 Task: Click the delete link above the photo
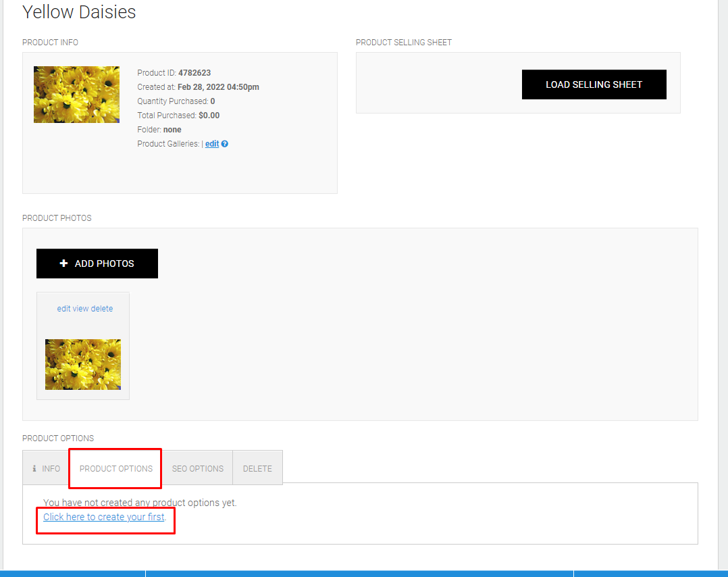click(x=102, y=309)
